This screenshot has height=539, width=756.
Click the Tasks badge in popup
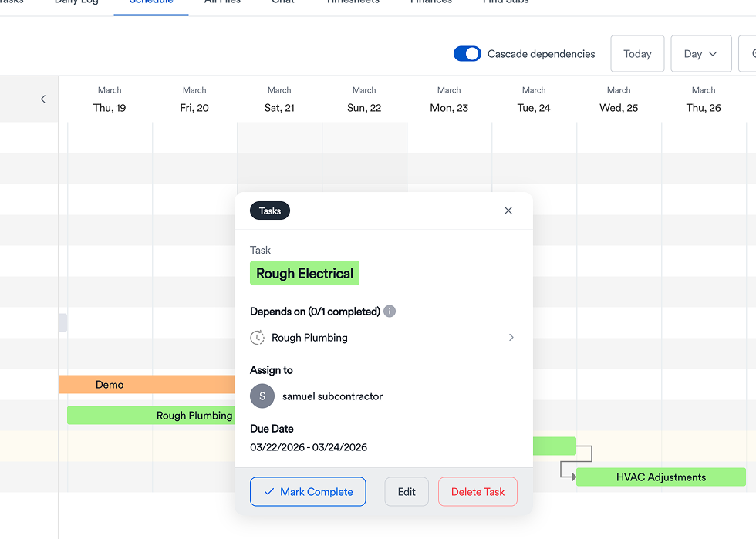click(269, 211)
